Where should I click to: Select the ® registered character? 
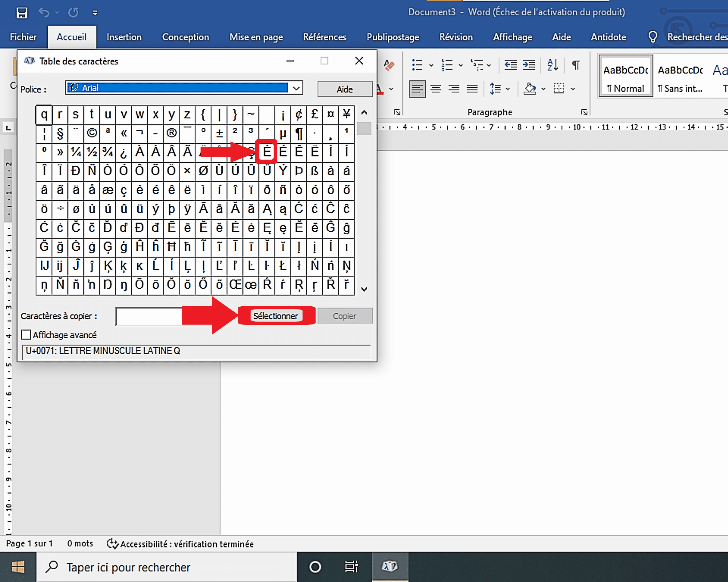(171, 133)
